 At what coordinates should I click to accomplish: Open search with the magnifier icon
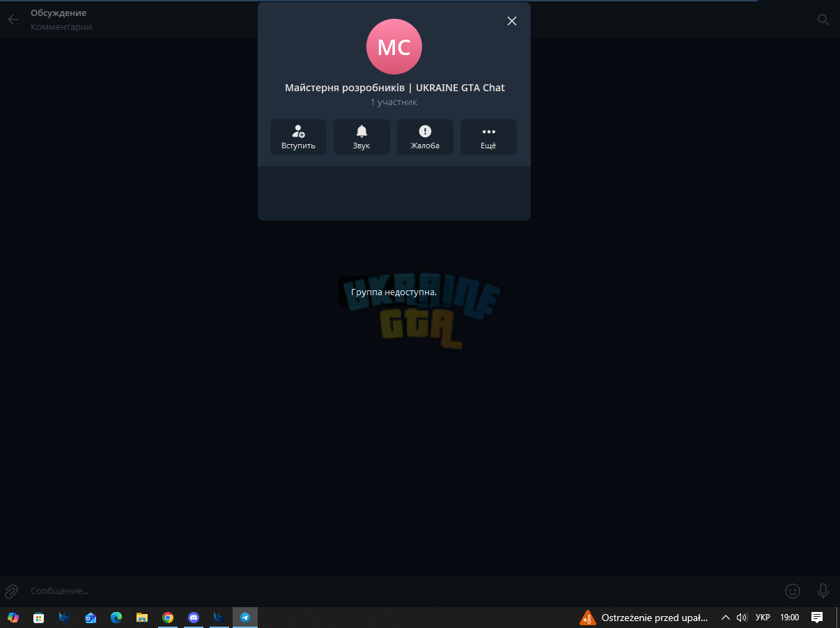(823, 19)
